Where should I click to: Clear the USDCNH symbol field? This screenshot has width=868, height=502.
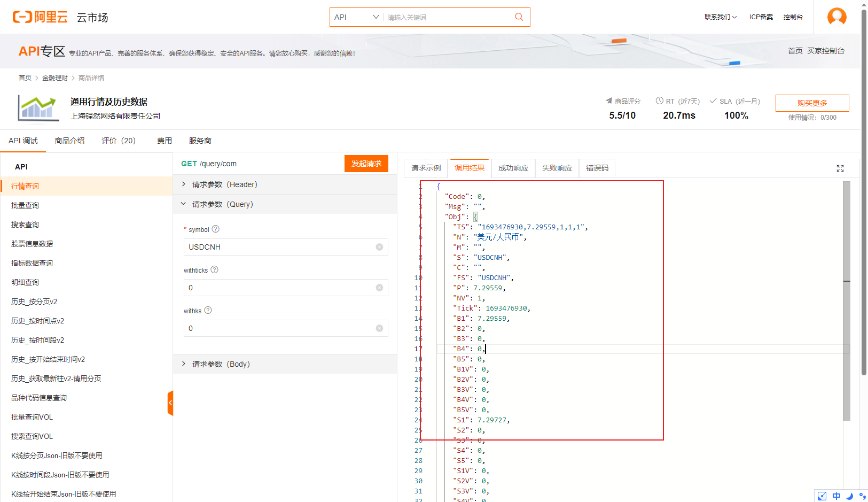[379, 247]
